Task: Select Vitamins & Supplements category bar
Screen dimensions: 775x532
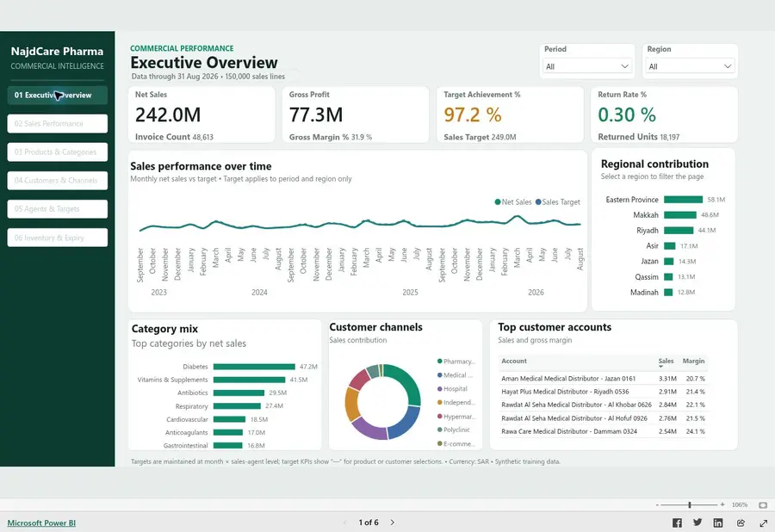Action: click(x=249, y=380)
